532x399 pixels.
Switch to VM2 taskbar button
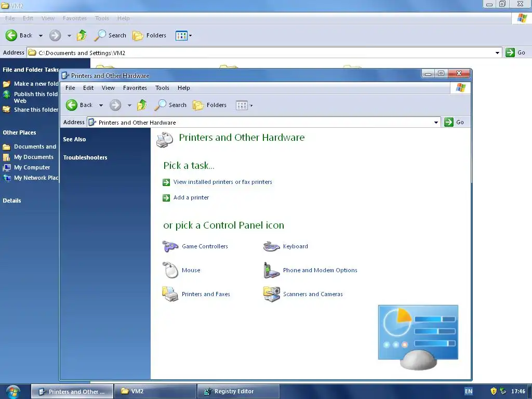155,392
